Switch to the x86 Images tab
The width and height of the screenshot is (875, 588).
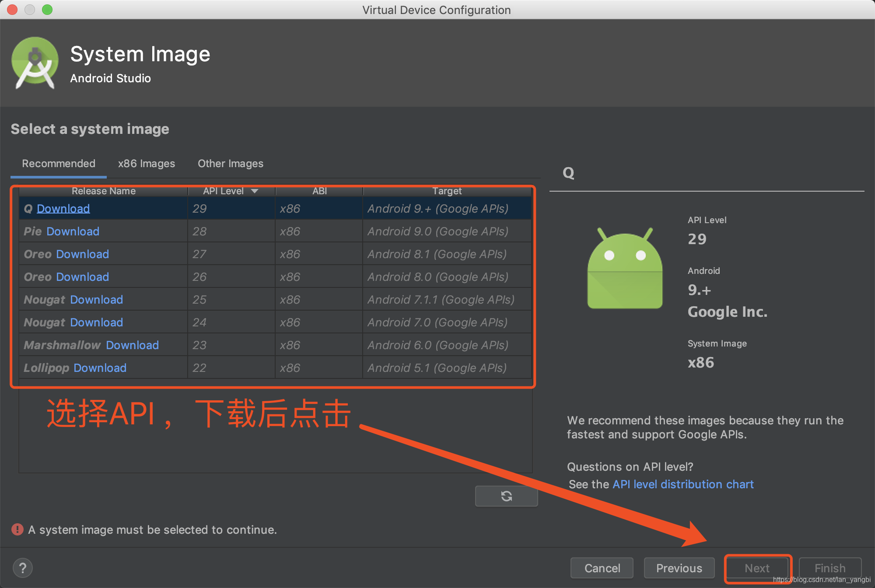(x=147, y=164)
